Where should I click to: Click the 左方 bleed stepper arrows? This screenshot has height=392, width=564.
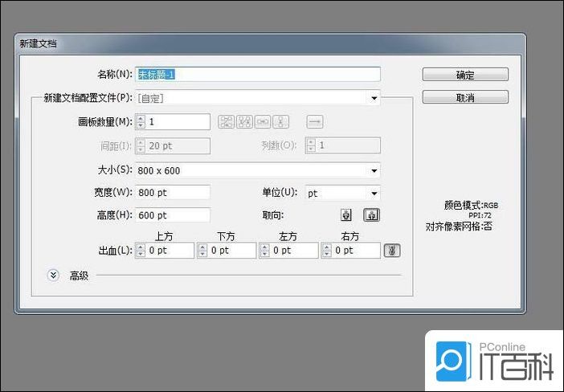(265, 251)
